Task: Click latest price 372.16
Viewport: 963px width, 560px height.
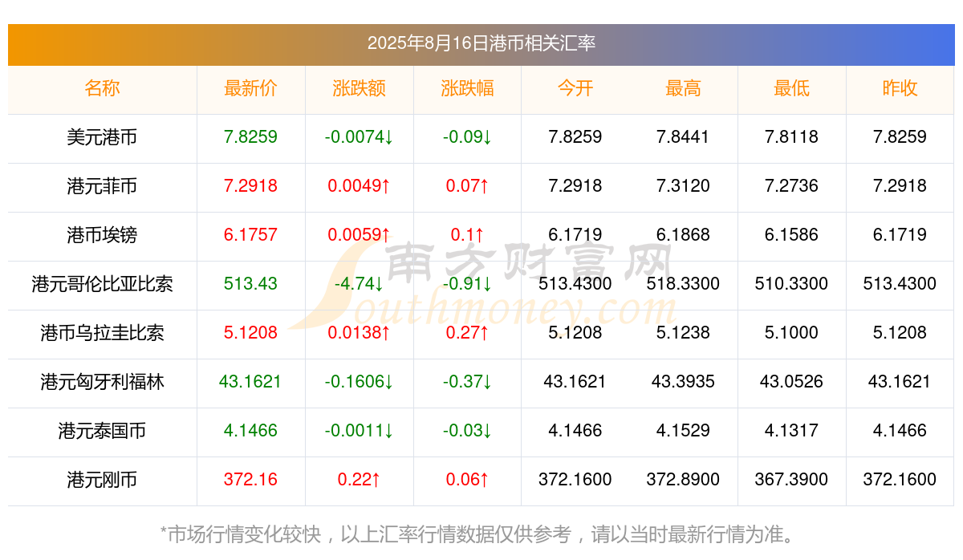Action: pos(251,480)
